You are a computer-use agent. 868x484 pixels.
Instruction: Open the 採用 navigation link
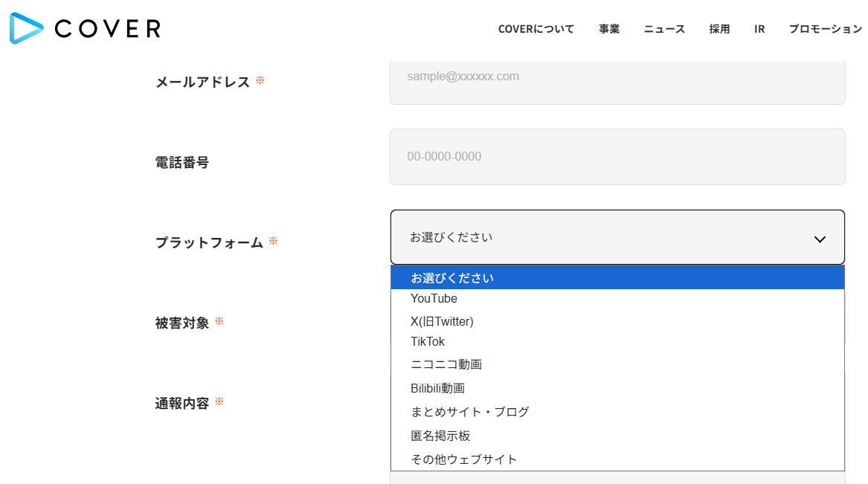719,29
